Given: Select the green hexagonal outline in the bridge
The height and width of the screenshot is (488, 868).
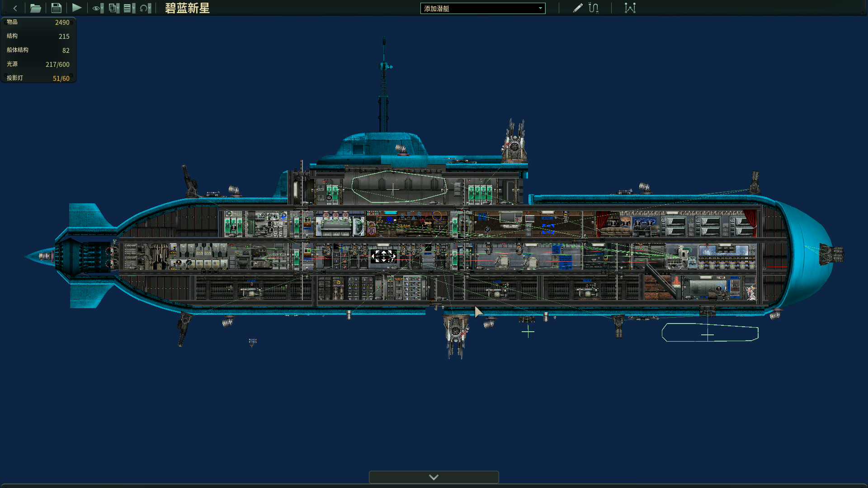Looking at the screenshot, I should coord(399,187).
